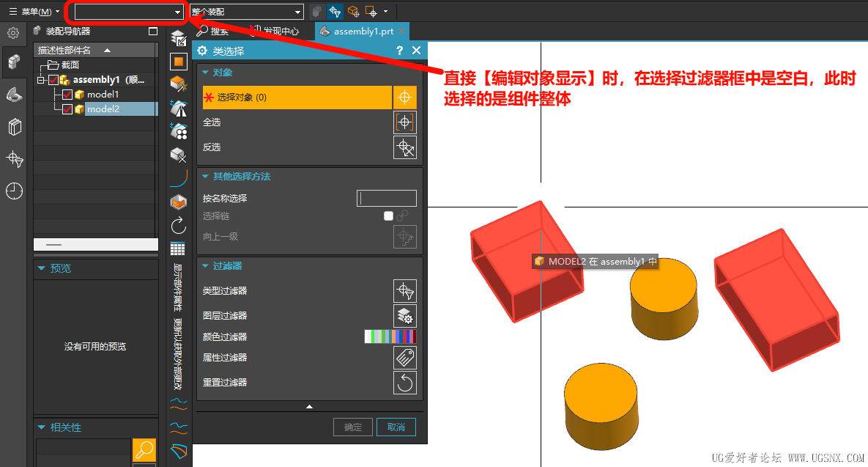Open the 类型过滤器 type filter
The image size is (868, 467).
[x=404, y=291]
